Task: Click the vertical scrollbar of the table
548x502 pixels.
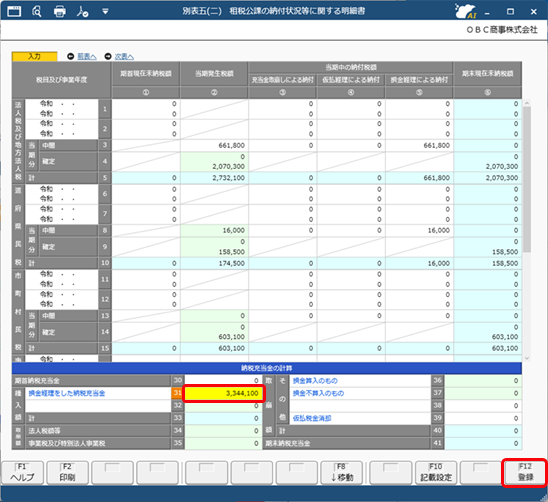Action: [x=527, y=179]
